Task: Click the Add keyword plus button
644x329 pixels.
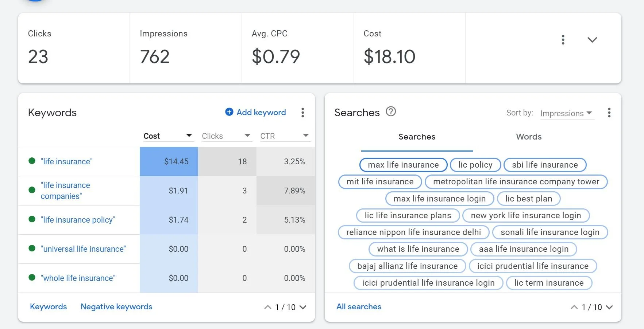Action: tap(229, 112)
